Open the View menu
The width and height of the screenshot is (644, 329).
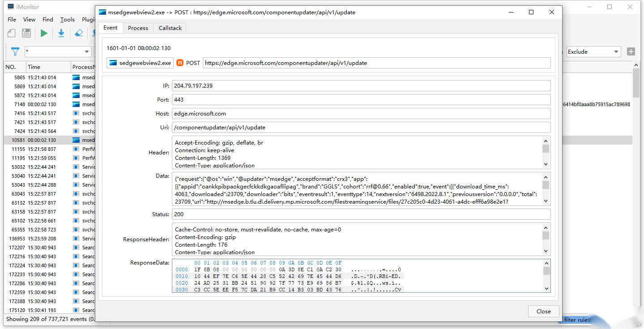point(29,19)
